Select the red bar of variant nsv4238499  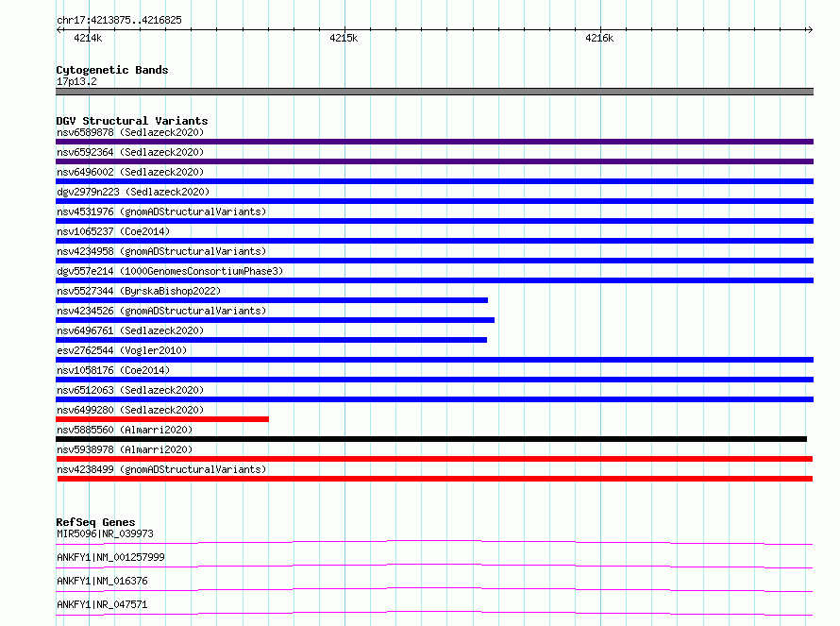(435, 479)
